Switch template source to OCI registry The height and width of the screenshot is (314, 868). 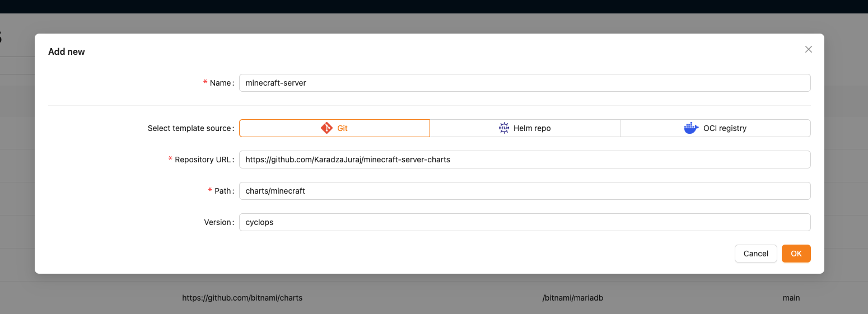(x=715, y=128)
